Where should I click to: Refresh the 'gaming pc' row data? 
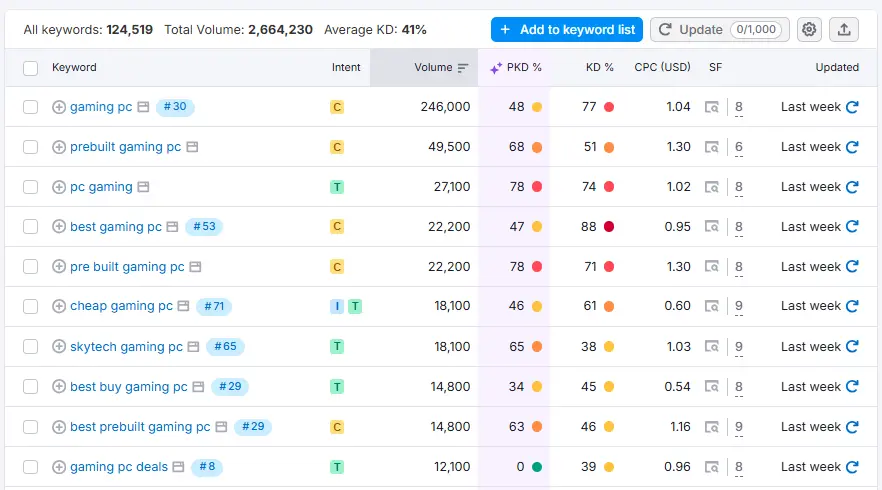point(852,107)
